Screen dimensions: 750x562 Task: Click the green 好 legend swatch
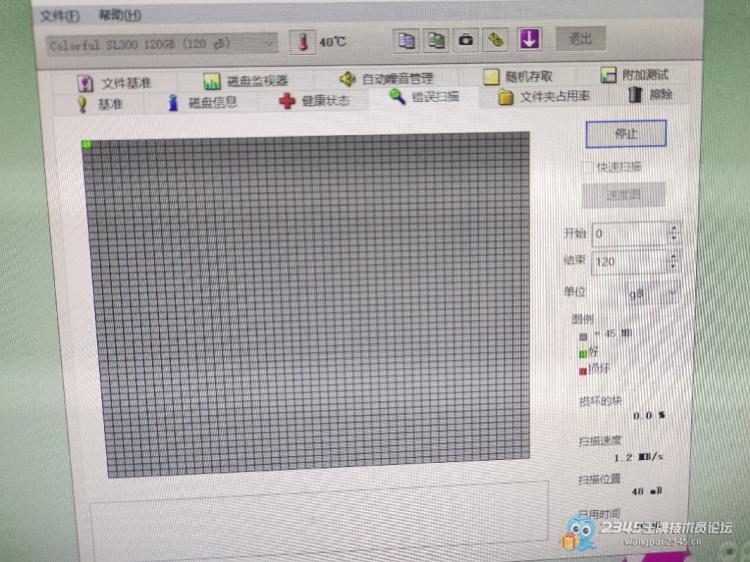click(x=583, y=354)
